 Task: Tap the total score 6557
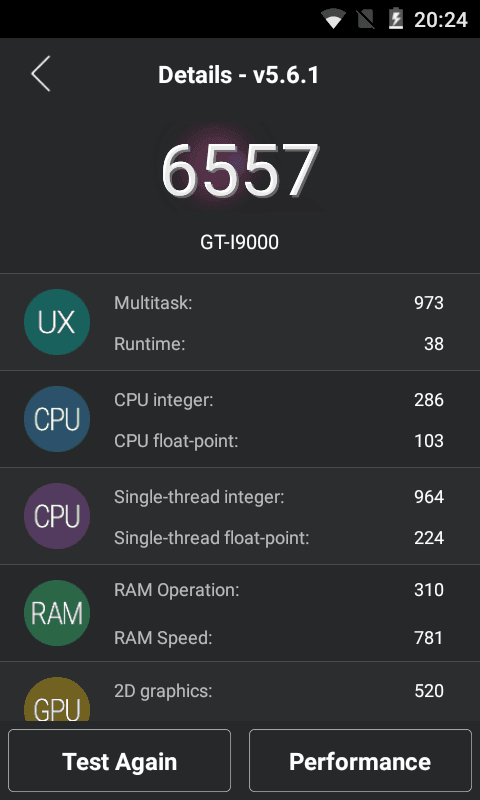tap(240, 170)
